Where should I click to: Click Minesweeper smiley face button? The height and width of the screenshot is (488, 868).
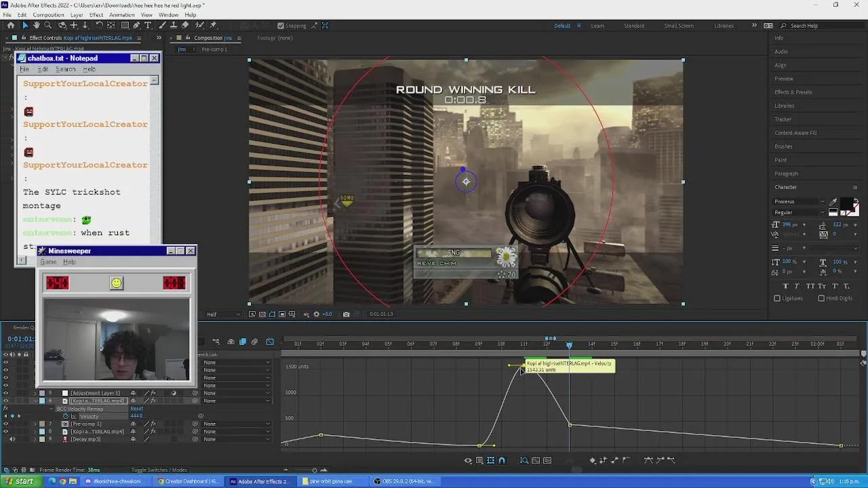click(117, 283)
